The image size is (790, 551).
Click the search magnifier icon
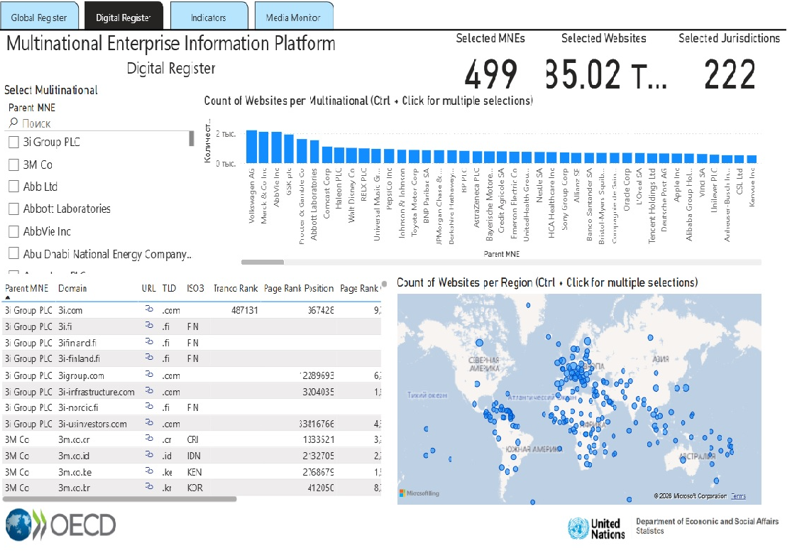click(14, 122)
